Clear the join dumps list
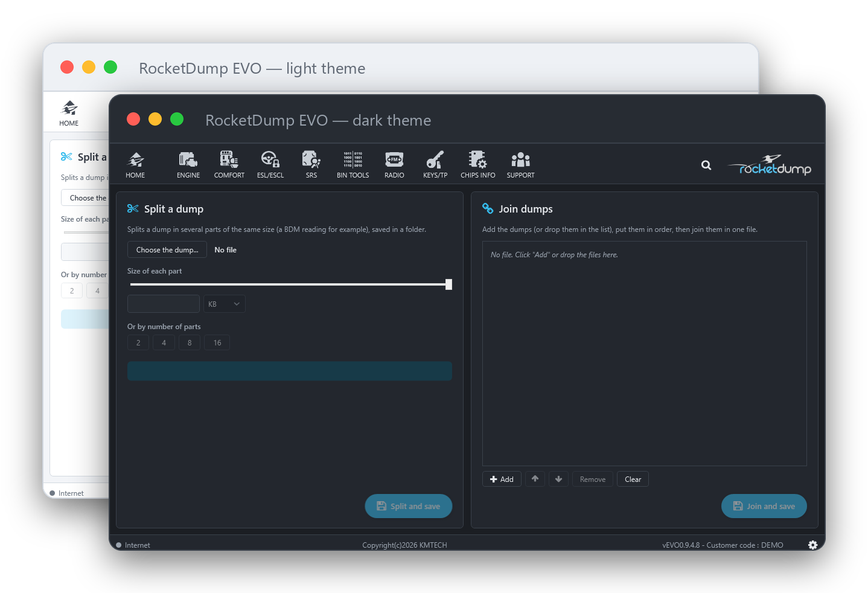The image size is (868, 593). pos(633,479)
